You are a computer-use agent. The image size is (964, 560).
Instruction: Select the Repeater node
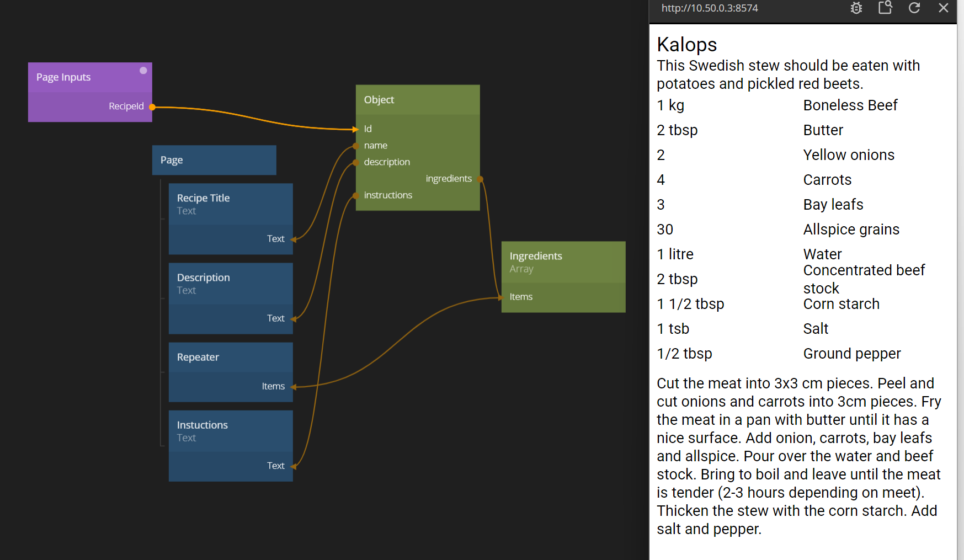click(x=230, y=358)
